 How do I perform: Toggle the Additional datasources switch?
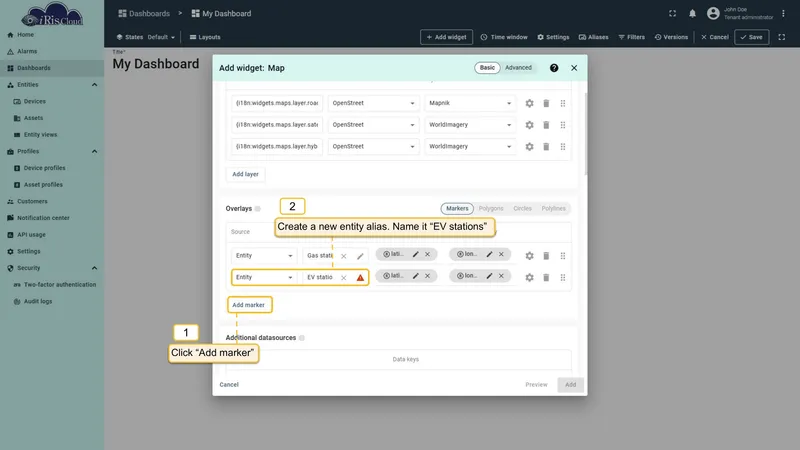(x=302, y=338)
